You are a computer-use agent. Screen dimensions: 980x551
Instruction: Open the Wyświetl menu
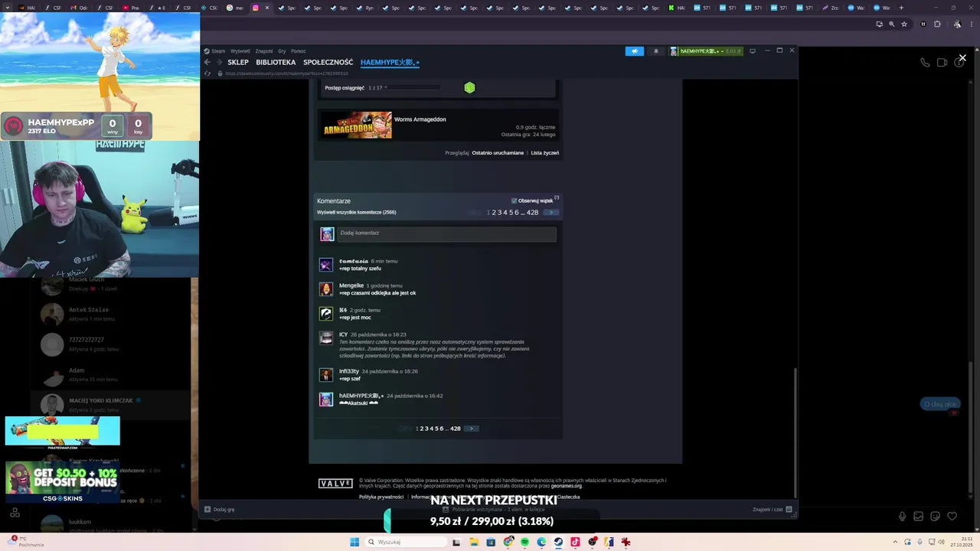[x=240, y=51]
